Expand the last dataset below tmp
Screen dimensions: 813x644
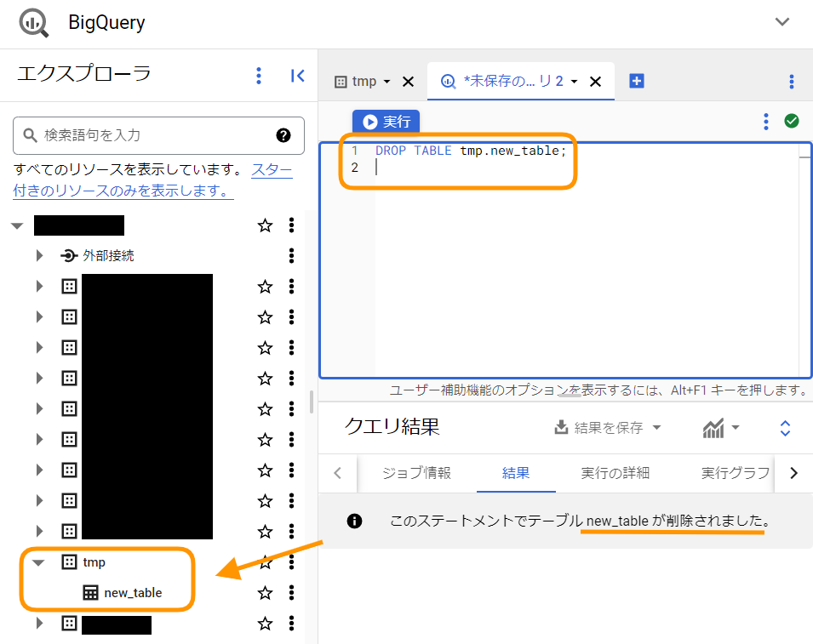tap(39, 623)
